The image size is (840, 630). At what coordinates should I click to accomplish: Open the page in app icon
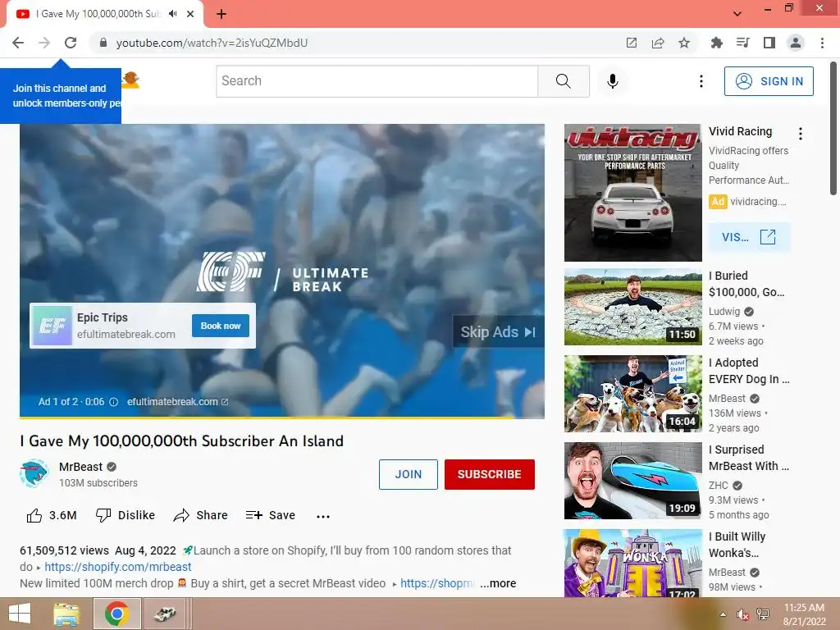click(632, 43)
